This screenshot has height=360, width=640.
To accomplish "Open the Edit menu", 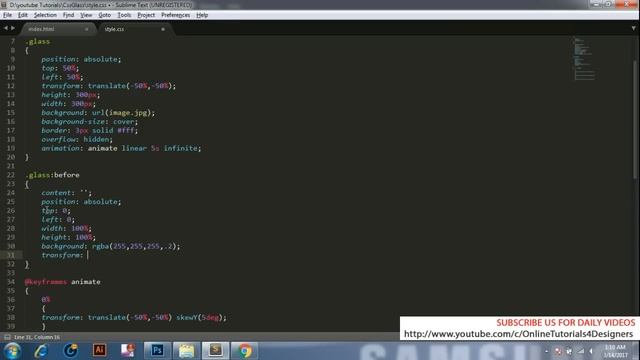I will click(23, 15).
